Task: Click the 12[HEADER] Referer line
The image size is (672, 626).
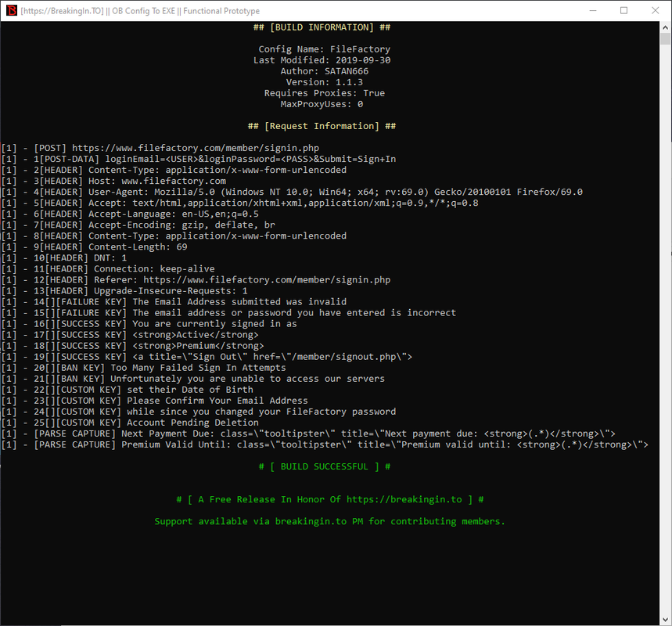Action: point(196,280)
